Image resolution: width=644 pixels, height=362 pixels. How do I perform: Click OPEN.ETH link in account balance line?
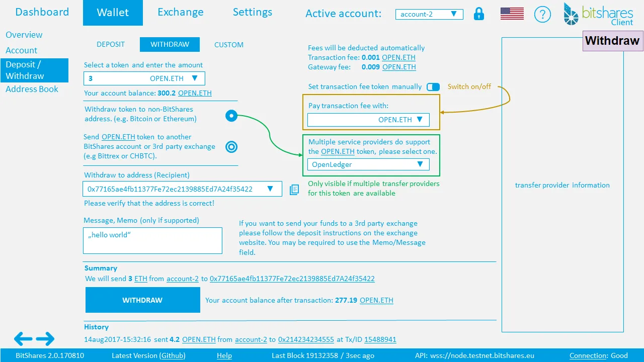pos(195,93)
